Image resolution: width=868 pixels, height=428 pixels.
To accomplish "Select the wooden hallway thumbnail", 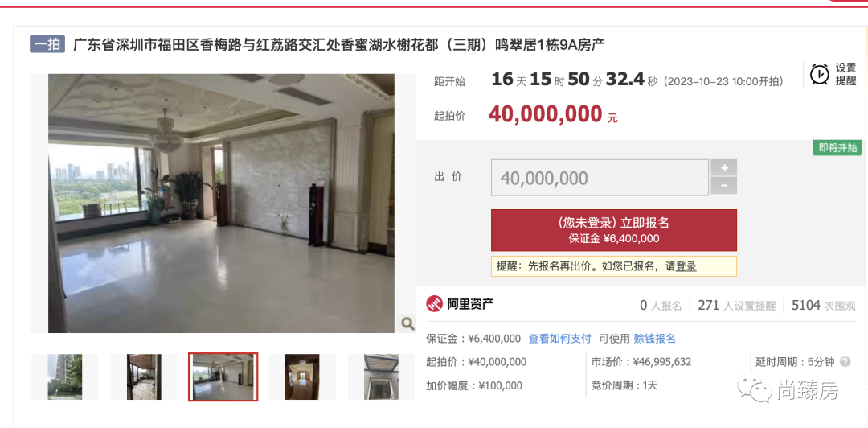I will pos(302,377).
